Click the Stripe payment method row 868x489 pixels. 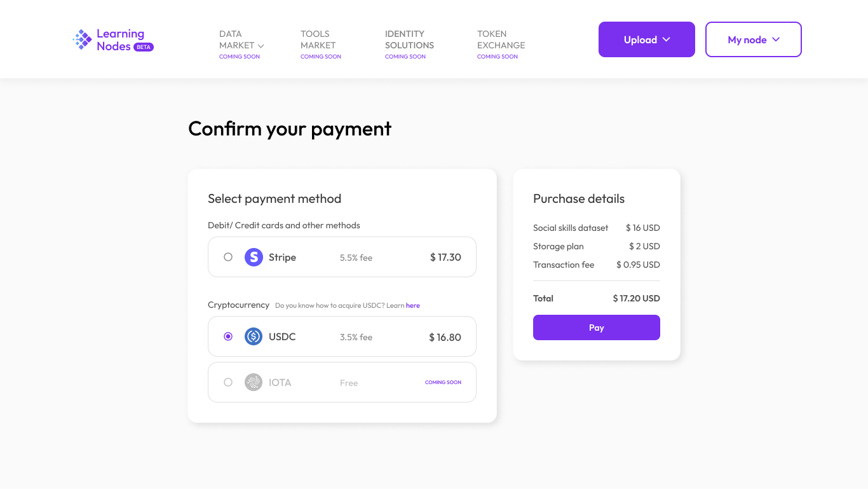tap(342, 257)
